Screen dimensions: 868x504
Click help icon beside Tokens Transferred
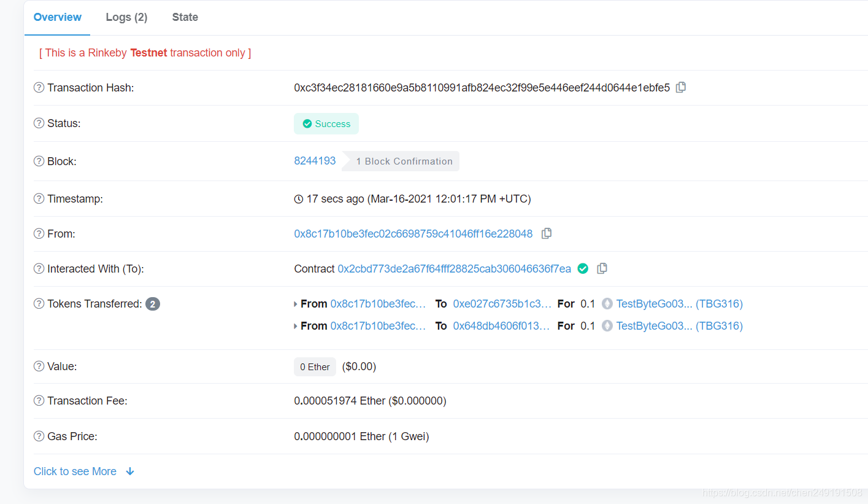tap(39, 304)
